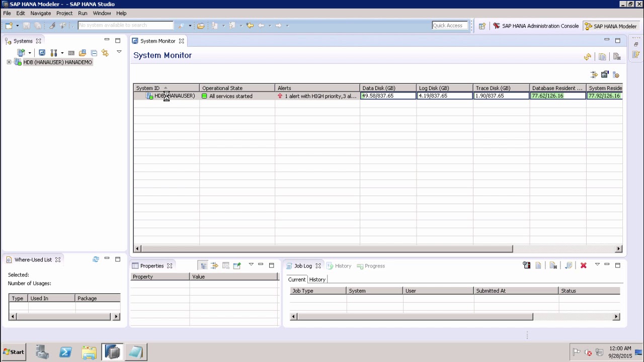Toggle Link with Editor in Systems view
Image resolution: width=644 pixels, height=362 pixels.
pyautogui.click(x=105, y=53)
